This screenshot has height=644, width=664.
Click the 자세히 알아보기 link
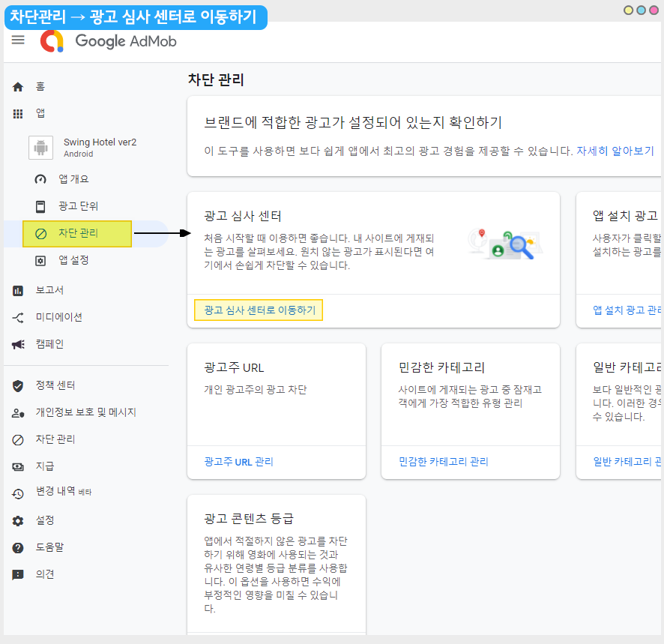615,151
